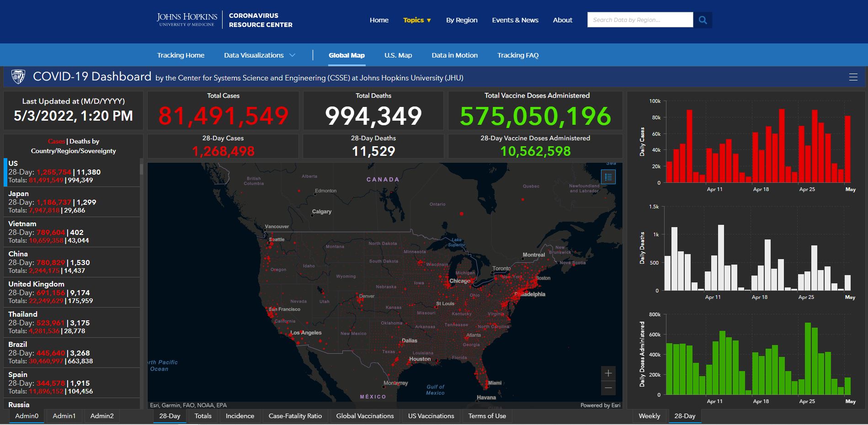Open the dashboard hamburger menu icon

(x=853, y=77)
